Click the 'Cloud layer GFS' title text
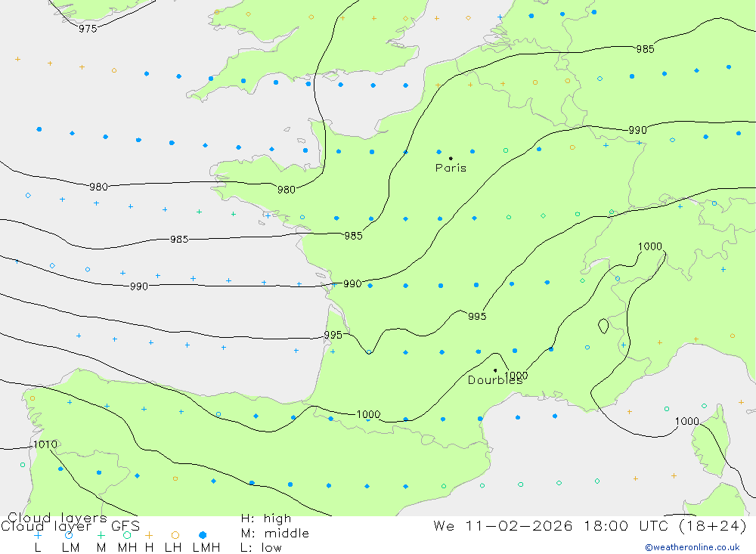 pyautogui.click(x=70, y=526)
